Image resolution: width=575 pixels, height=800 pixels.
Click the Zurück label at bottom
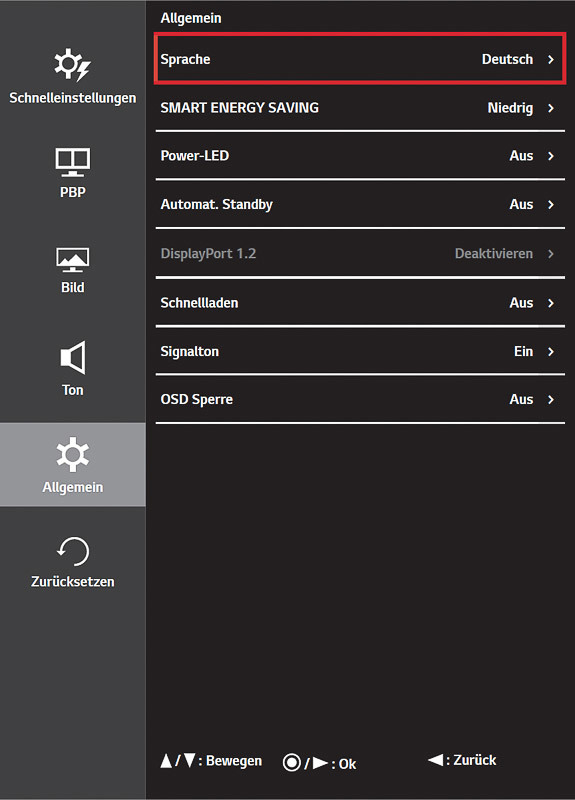474,760
